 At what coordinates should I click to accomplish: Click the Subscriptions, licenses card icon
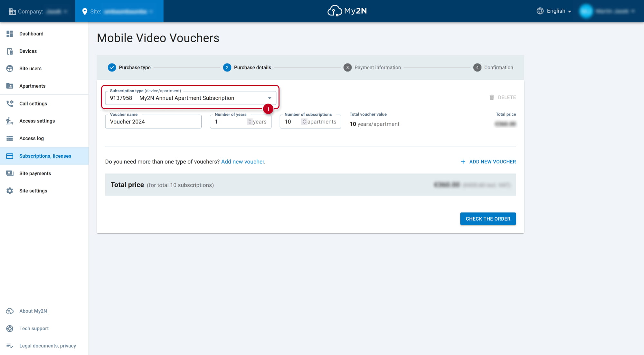[10, 156]
